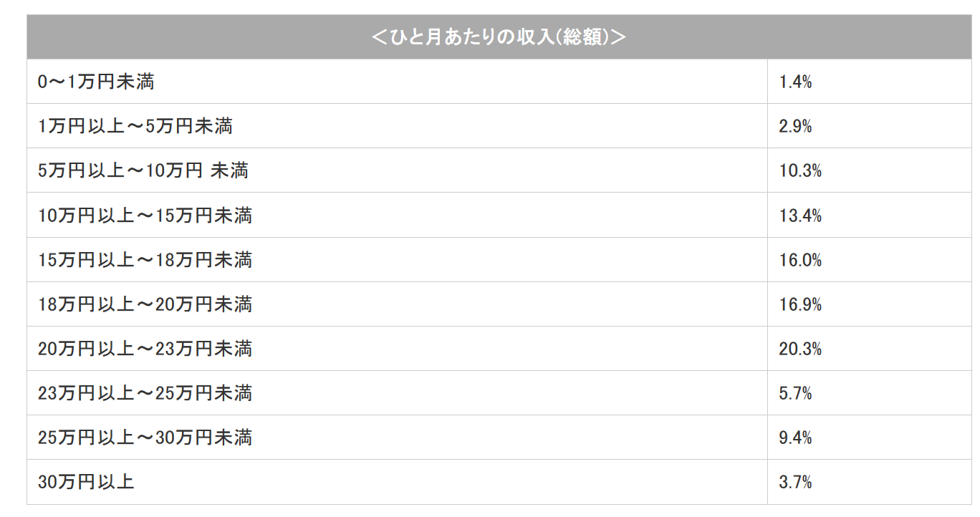Image resolution: width=980 pixels, height=517 pixels.
Task: Click the 9.4% percentage cell
Action: click(795, 438)
